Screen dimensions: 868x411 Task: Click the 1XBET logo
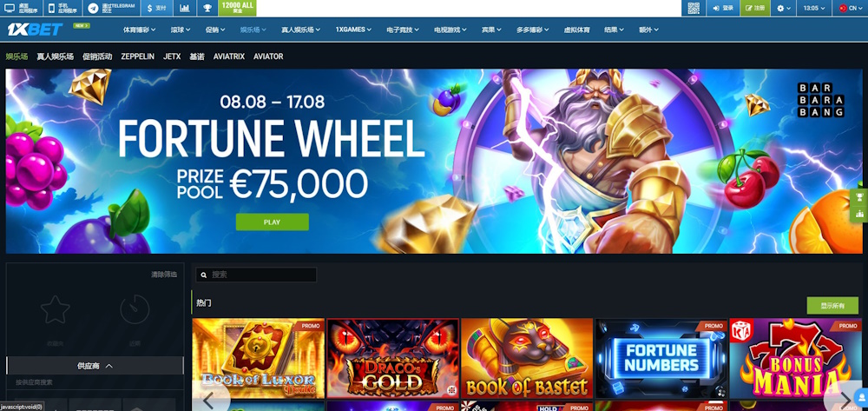pos(35,30)
